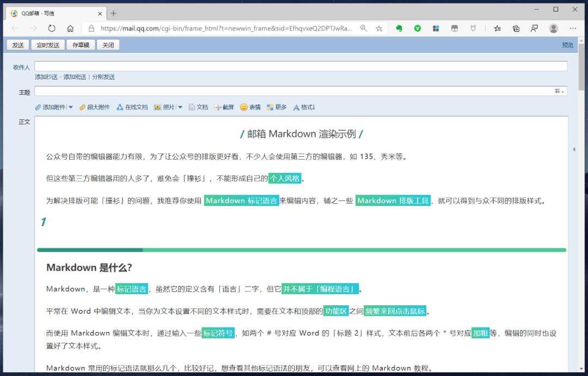The height and width of the screenshot is (376, 588).
Task: Take a screenshot with the 截屏 tool
Action: pyautogui.click(x=223, y=107)
